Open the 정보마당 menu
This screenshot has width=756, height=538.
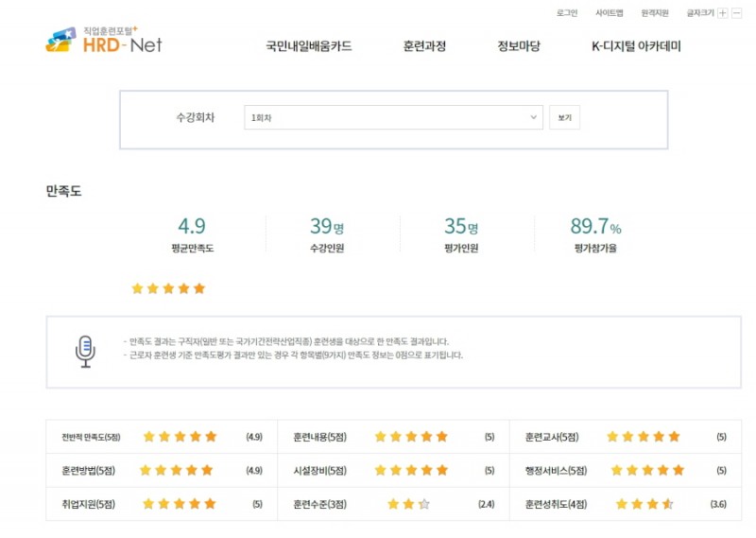(519, 46)
